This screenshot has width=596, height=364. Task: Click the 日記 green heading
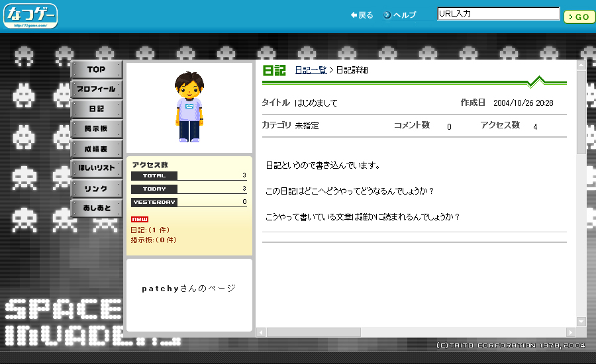pyautogui.click(x=274, y=70)
